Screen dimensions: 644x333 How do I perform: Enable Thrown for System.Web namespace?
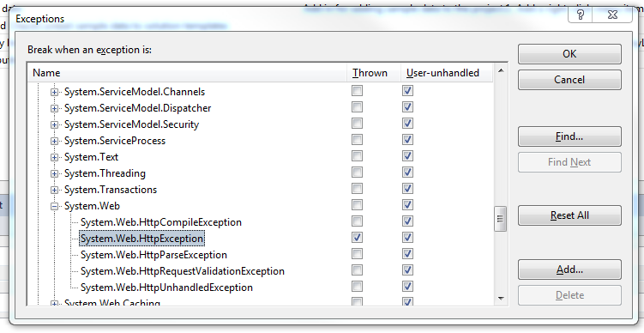pyautogui.click(x=358, y=205)
